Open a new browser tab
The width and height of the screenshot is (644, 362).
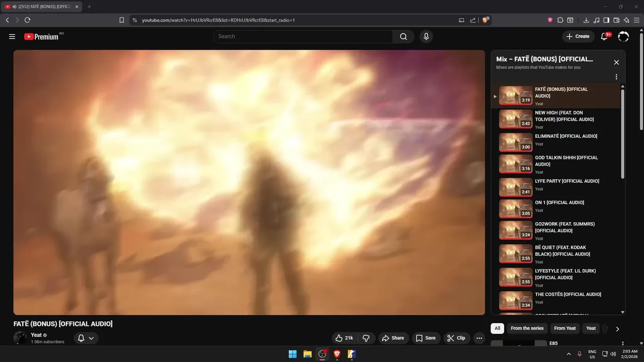[x=89, y=7]
